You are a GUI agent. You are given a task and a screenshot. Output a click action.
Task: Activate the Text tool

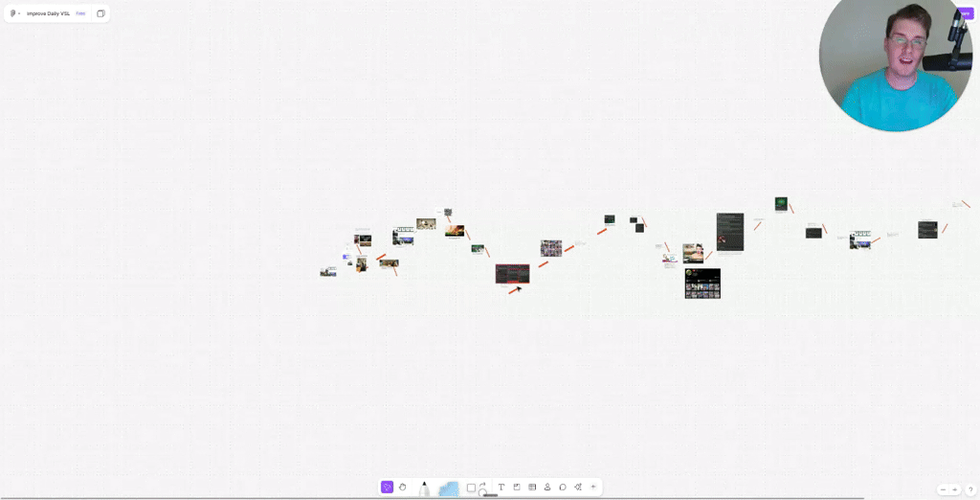501,487
